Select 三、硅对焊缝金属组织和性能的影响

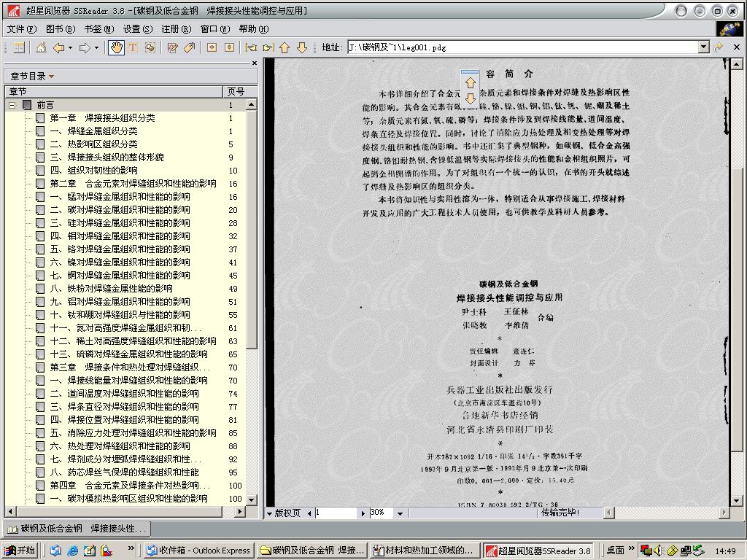coord(120,223)
